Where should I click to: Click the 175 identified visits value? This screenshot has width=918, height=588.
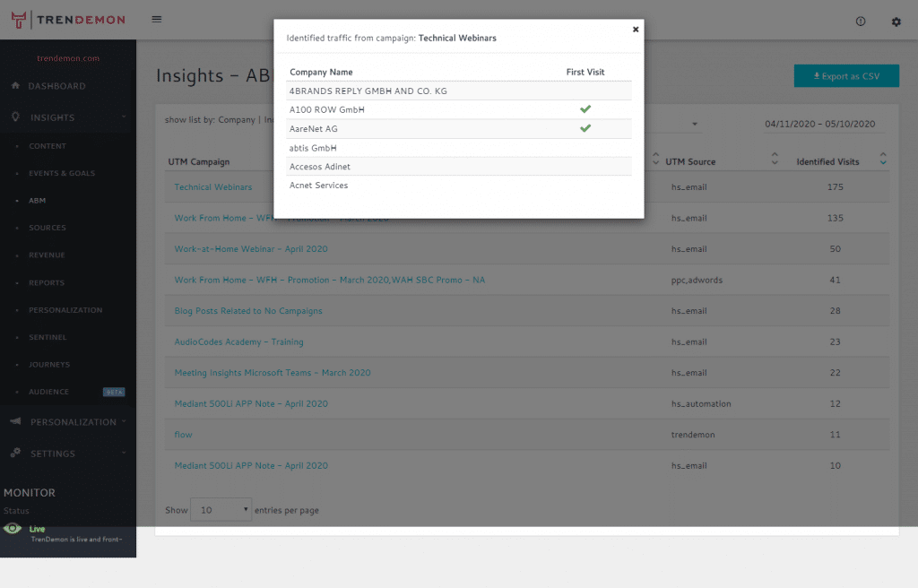(x=835, y=186)
